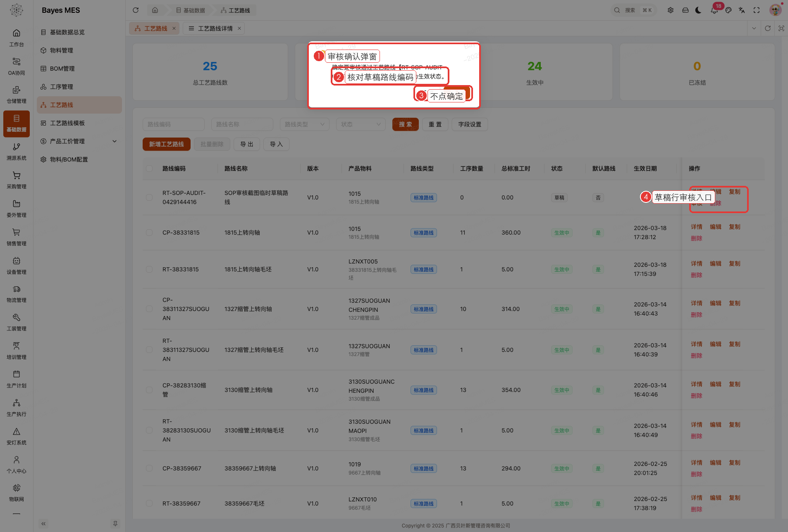The height and width of the screenshot is (532, 788).
Task: Open the 仓储管理 module
Action: point(17,95)
